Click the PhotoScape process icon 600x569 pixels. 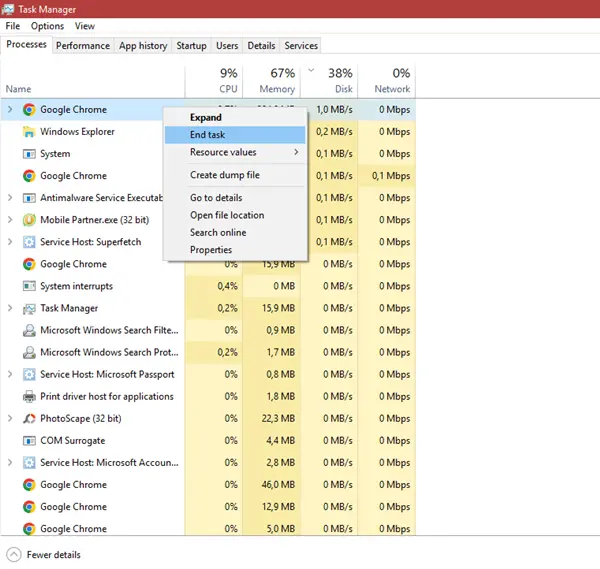pyautogui.click(x=29, y=419)
